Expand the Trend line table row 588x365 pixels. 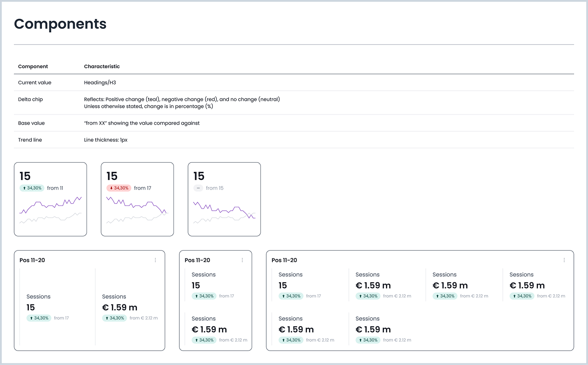click(30, 140)
